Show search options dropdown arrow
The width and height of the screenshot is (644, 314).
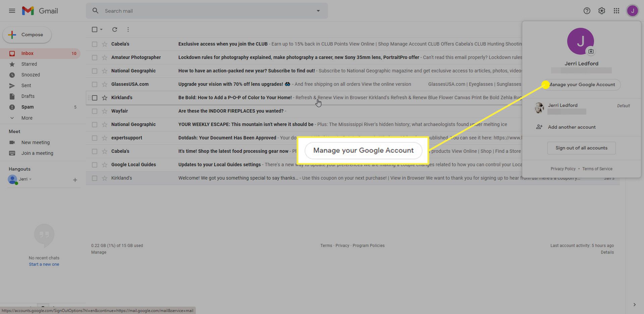[318, 11]
